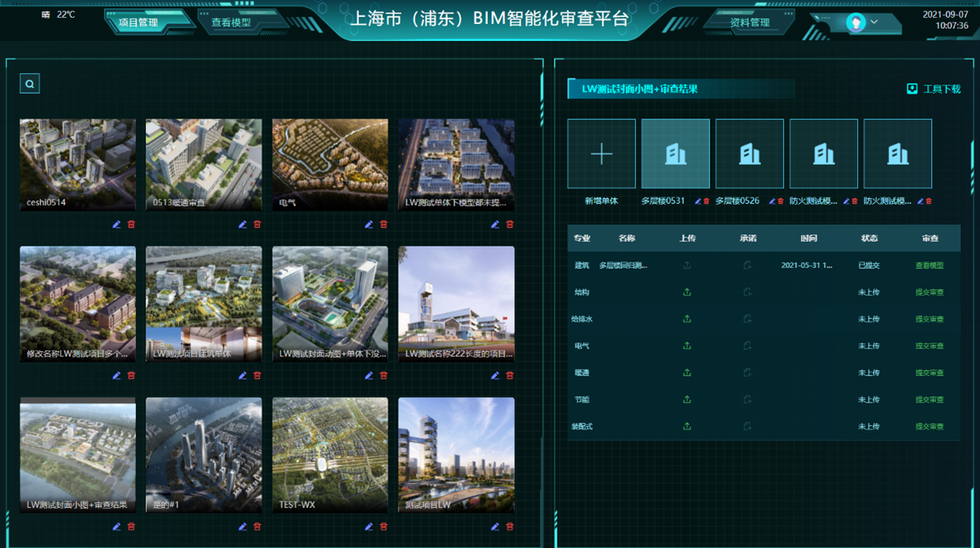Viewport: 980px width, 548px height.
Task: Click the upload icon for 装配式 row
Action: pyautogui.click(x=687, y=426)
